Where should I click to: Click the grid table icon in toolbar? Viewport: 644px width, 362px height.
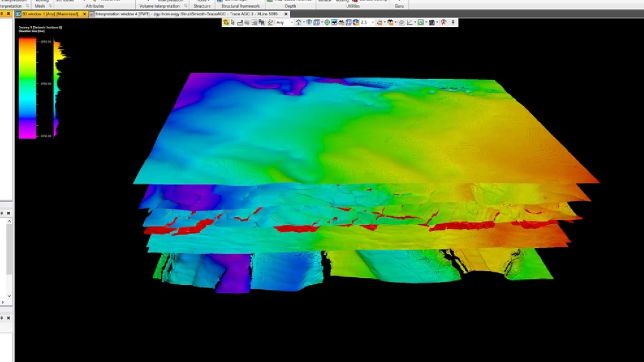point(254,23)
